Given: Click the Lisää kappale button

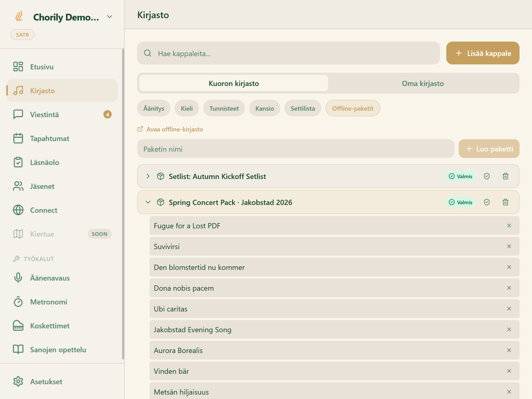Looking at the screenshot, I should tap(483, 53).
